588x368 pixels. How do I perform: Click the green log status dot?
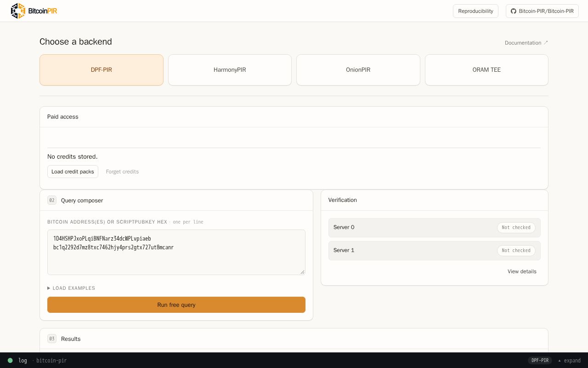click(10, 361)
